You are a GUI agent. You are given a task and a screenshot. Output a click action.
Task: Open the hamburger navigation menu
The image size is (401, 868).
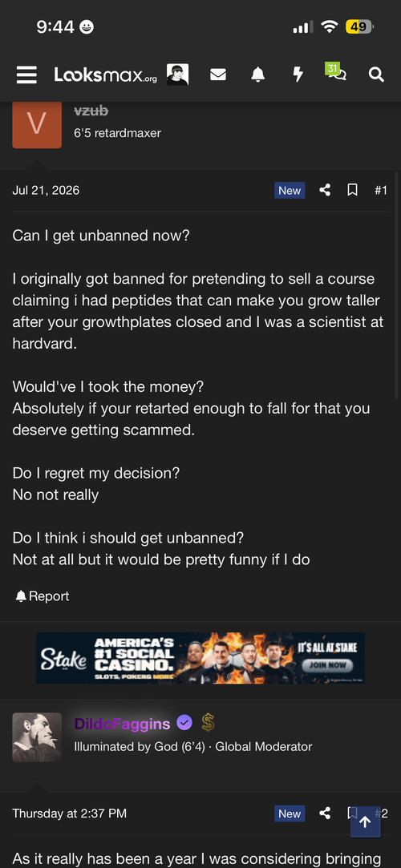click(26, 75)
